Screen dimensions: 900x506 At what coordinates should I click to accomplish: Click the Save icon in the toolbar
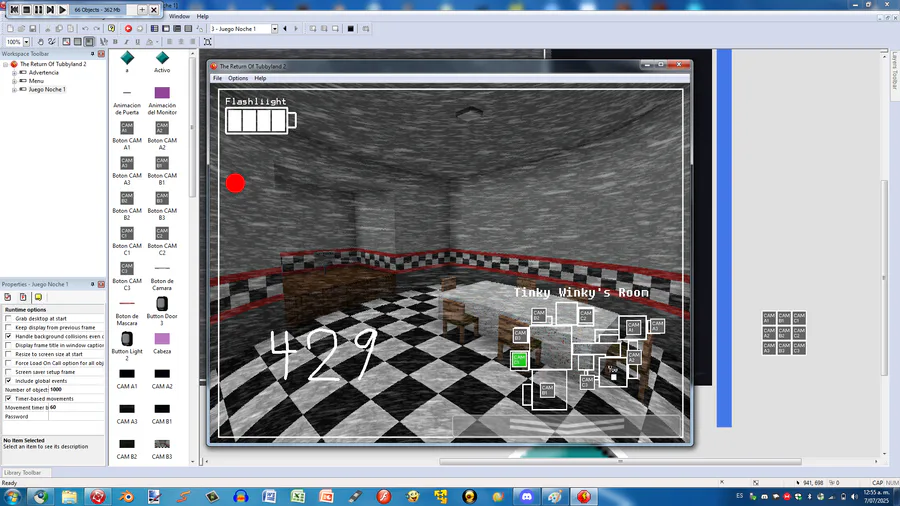click(33, 29)
